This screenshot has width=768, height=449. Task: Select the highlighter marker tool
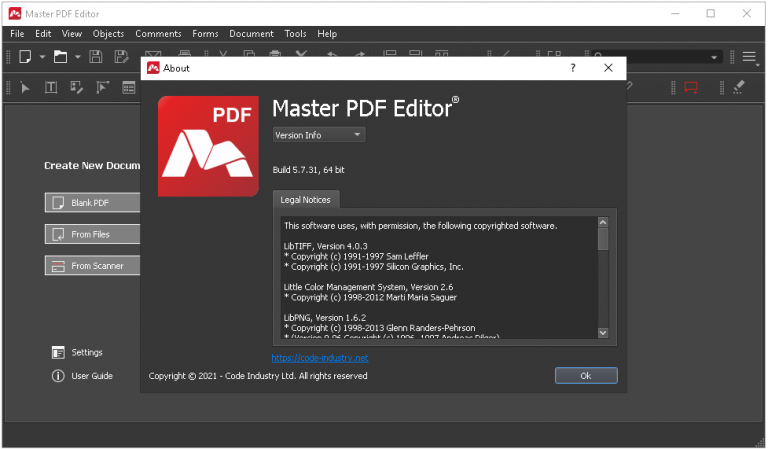pos(739,87)
